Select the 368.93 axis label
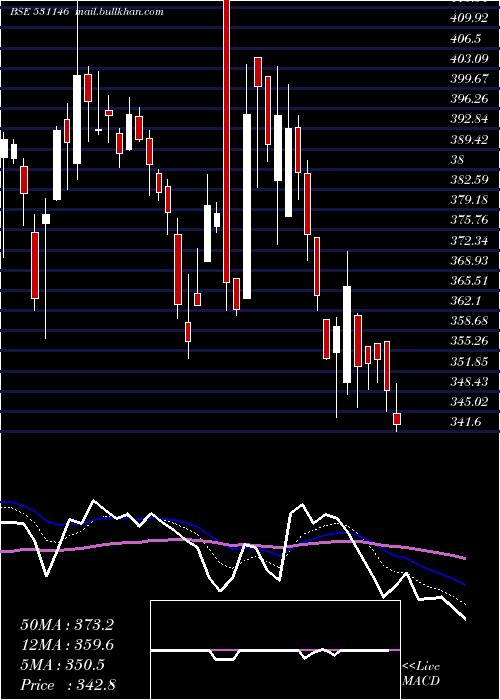Viewport: 500px width, 700px height. tap(469, 261)
